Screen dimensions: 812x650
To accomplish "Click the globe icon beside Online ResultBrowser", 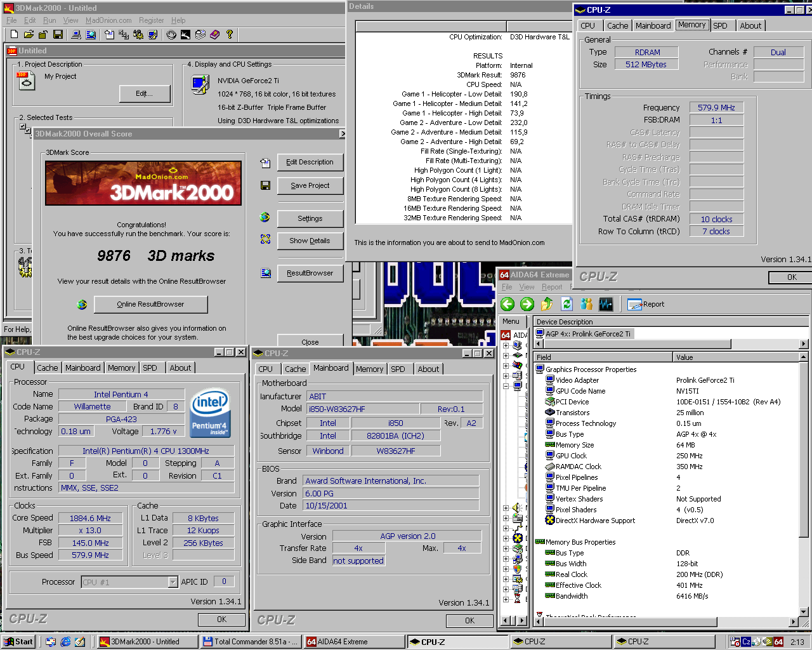I will coord(82,305).
